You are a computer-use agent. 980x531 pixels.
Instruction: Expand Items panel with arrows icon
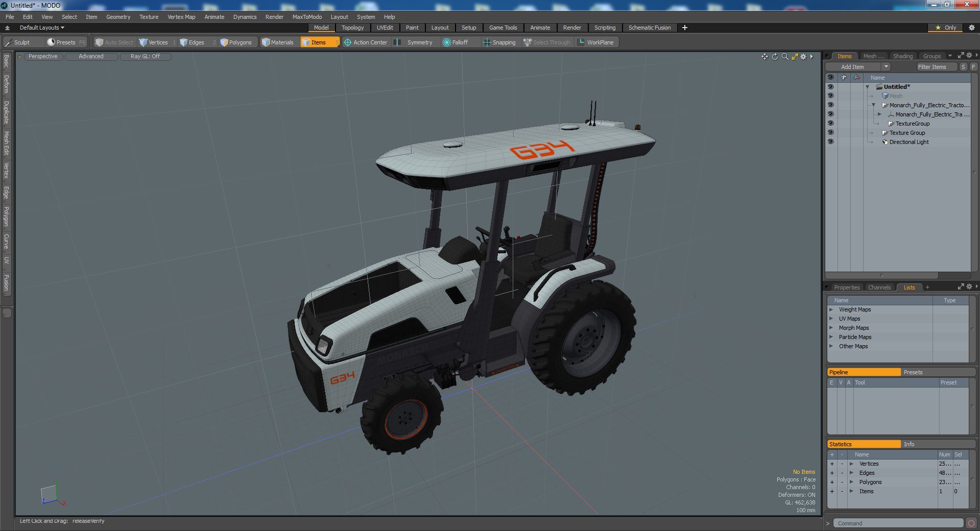point(961,56)
